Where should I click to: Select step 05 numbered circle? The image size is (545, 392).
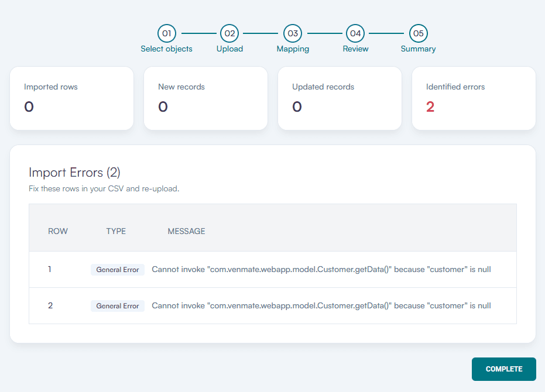pos(418,33)
